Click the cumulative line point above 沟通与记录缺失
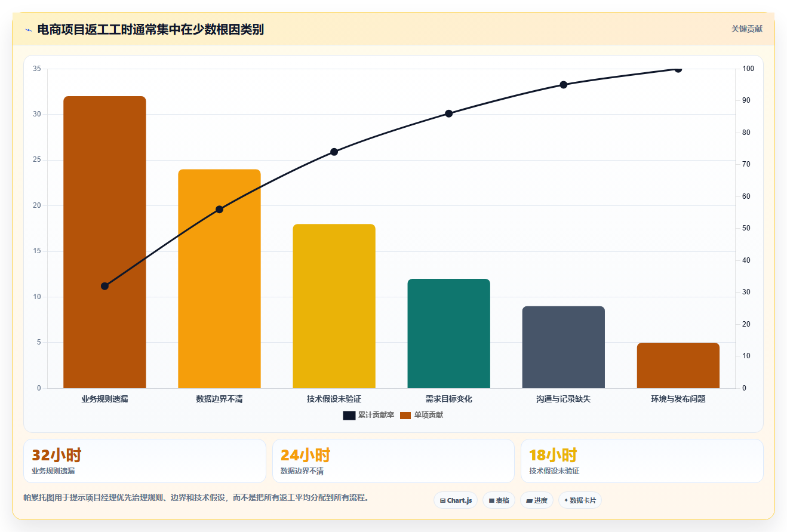Screen dimensions: 787x532 pyautogui.click(x=563, y=85)
